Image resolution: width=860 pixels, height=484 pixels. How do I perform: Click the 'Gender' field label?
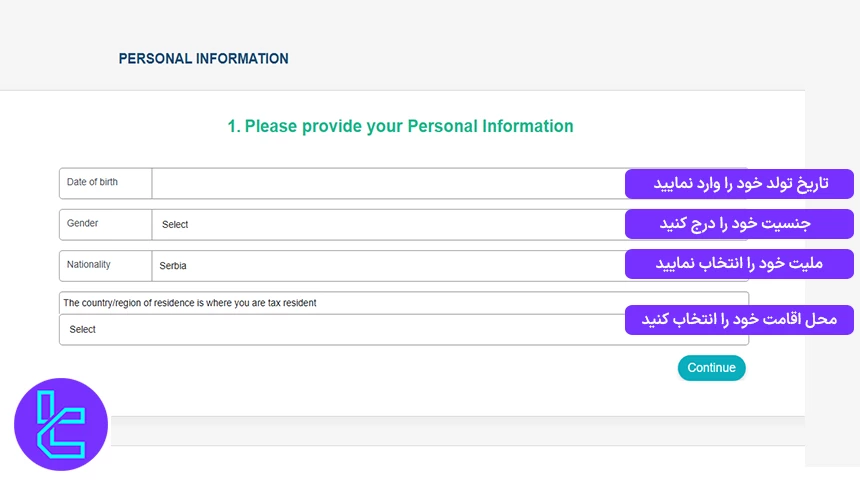click(82, 223)
